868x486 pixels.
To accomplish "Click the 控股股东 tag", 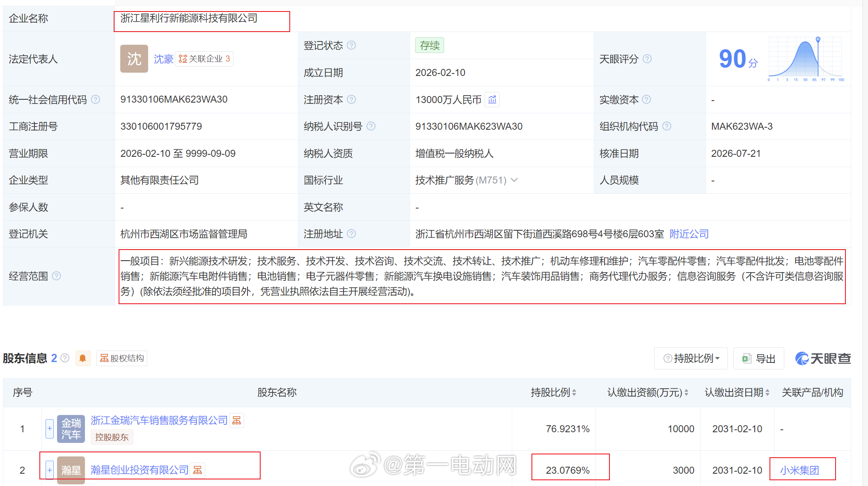I will point(112,437).
